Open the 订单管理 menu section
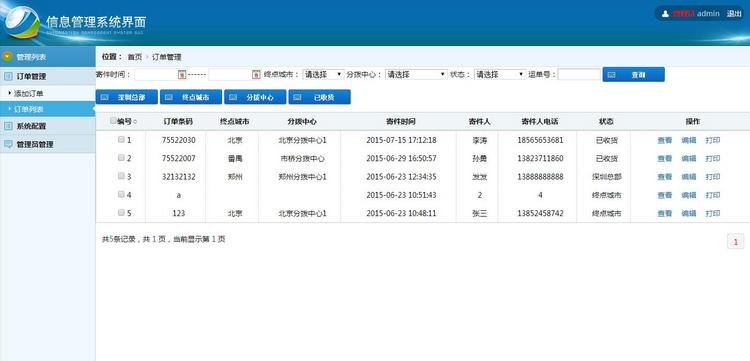The image size is (750, 361). 48,76
